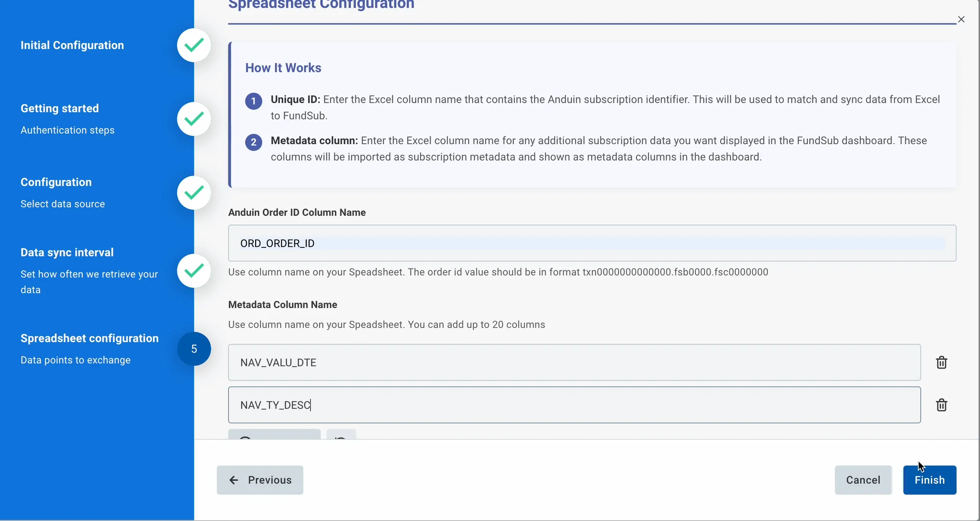Image resolution: width=980 pixels, height=521 pixels.
Task: Focus the Anduin Order ID column field
Action: [592, 243]
